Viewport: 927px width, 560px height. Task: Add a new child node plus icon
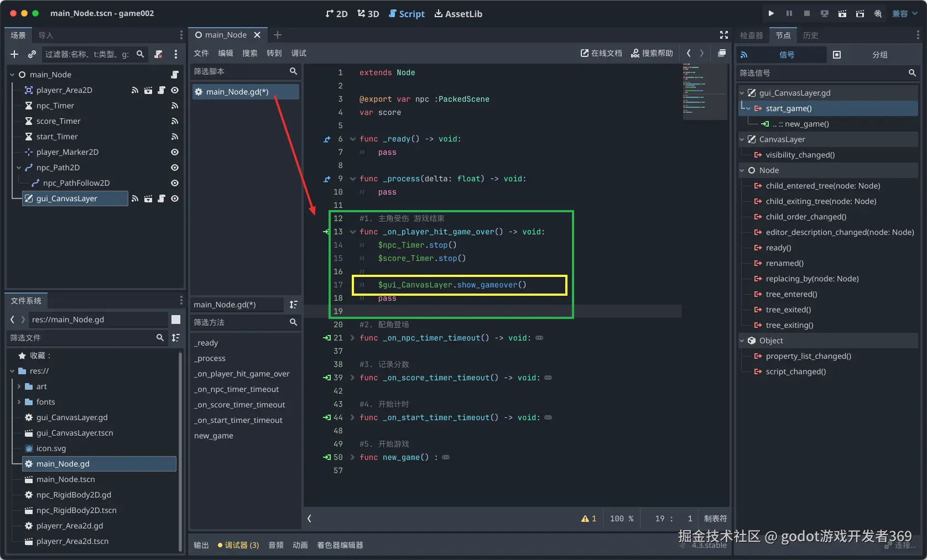[15, 54]
